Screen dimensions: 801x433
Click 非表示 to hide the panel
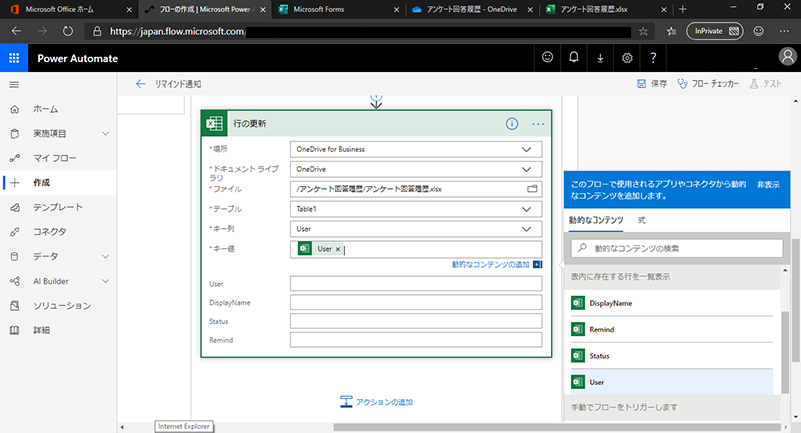768,185
